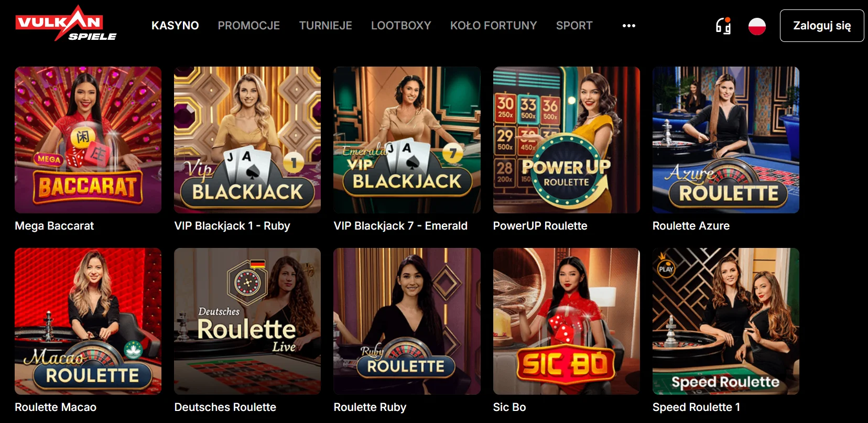Click the Roulette Azure title link
868x423 pixels.
pos(691,226)
